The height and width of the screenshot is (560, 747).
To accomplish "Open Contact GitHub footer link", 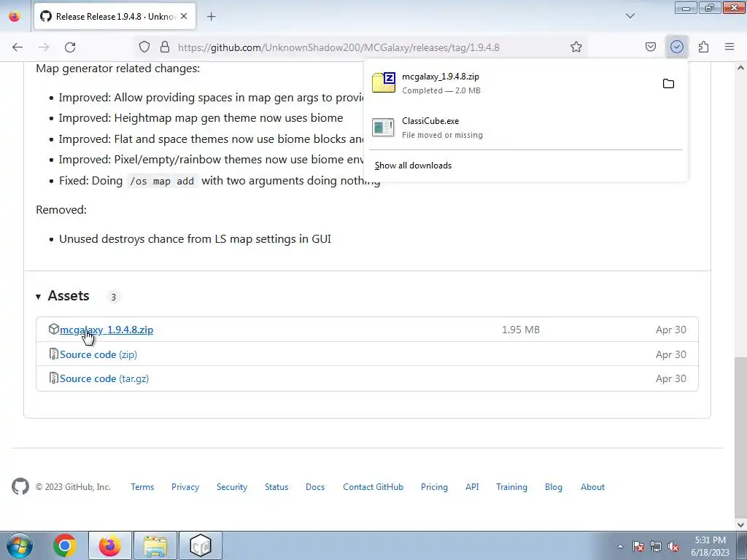I will tap(373, 486).
